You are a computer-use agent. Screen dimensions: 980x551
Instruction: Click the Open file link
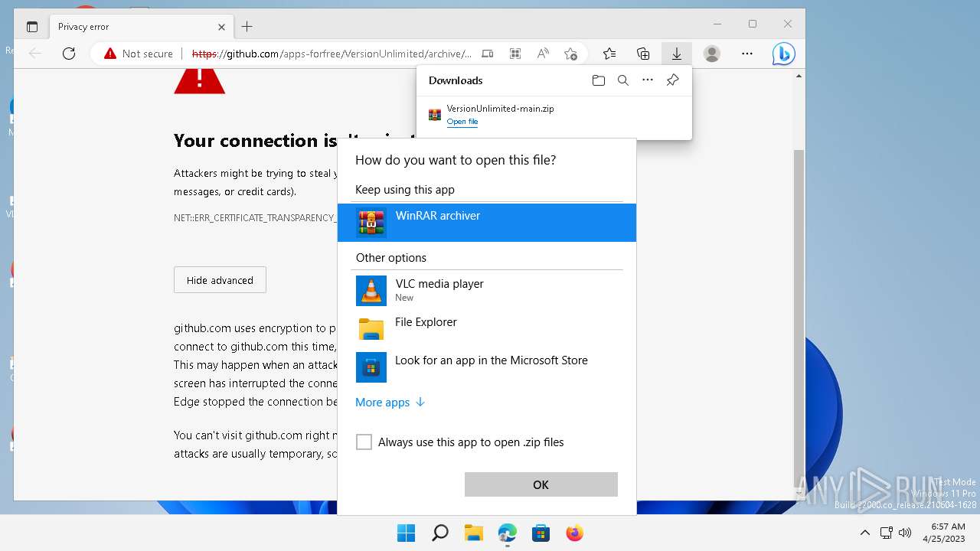point(462,122)
